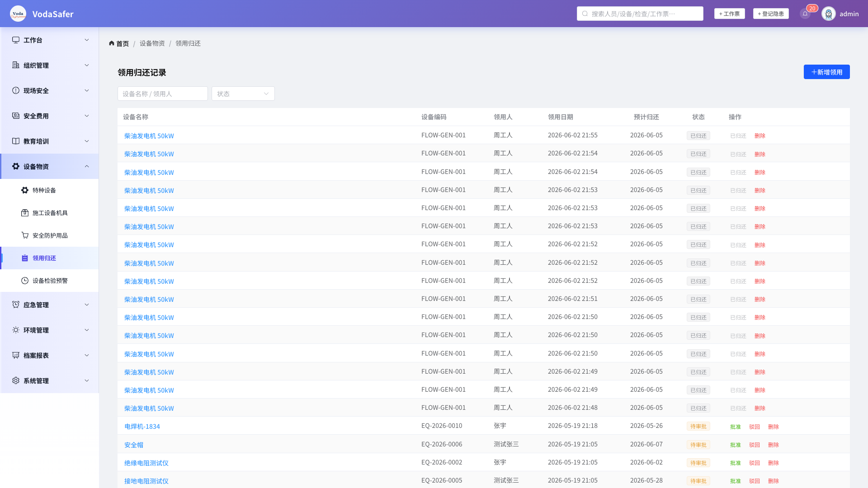868x488 pixels.
Task: Click the 档案报表 presentation icon
Action: point(16,355)
